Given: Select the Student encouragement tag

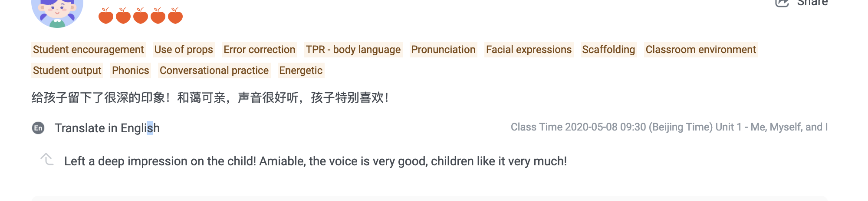Looking at the screenshot, I should [88, 50].
